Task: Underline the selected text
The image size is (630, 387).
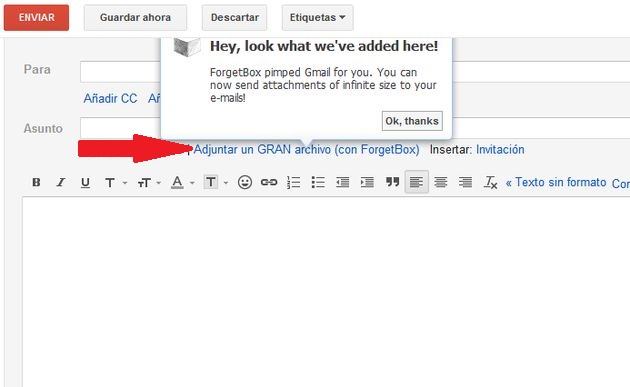Action: tap(85, 183)
